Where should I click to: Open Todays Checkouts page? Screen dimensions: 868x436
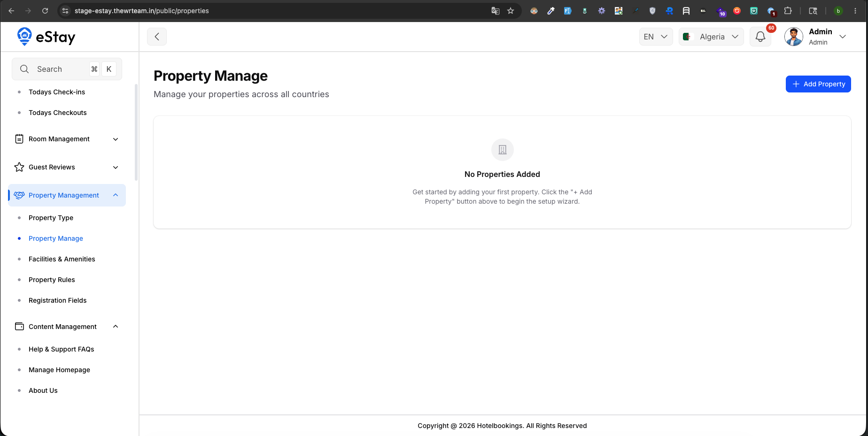58,113
